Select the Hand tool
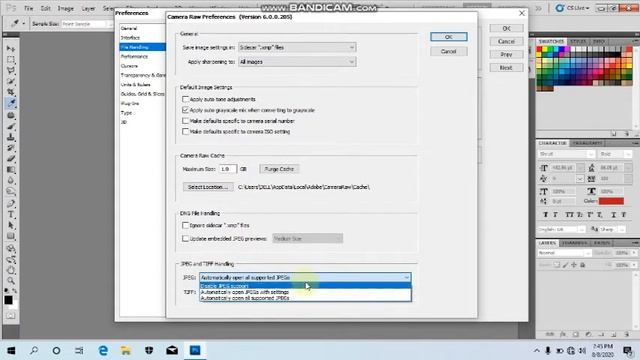Screen dimensions: 640x360 (11, 270)
